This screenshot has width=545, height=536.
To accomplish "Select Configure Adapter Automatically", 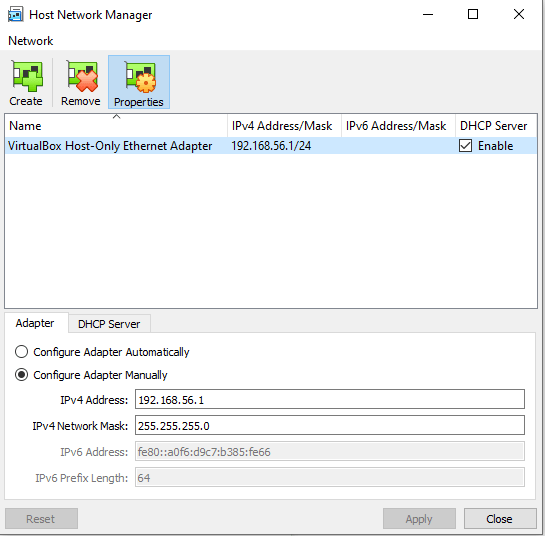I will 102,352.
